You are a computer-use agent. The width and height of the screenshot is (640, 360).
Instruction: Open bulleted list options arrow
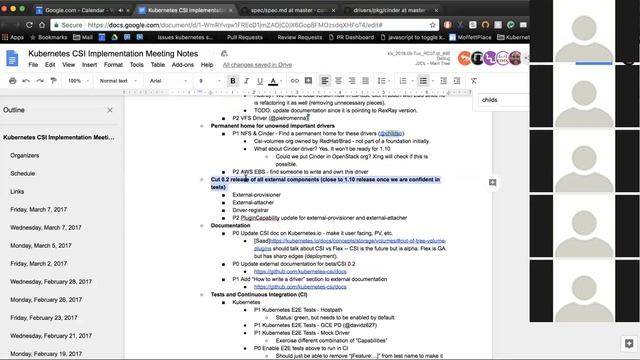pyautogui.click(x=433, y=81)
